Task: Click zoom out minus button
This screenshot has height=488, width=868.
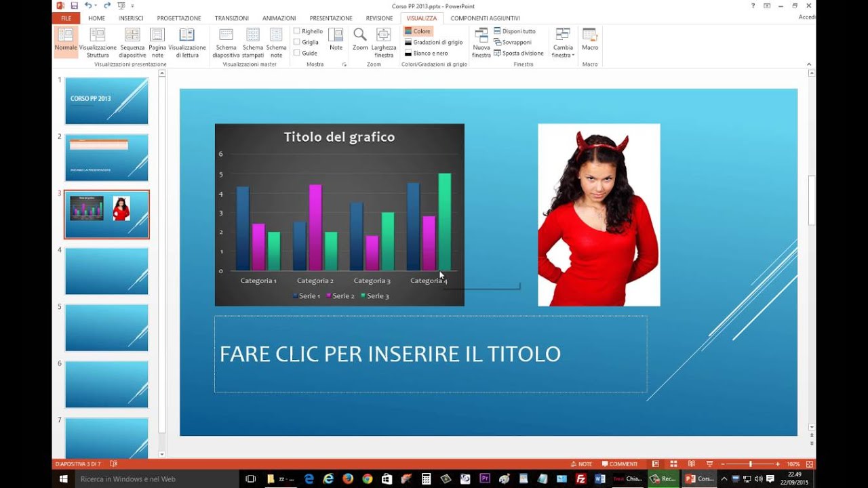Action: click(723, 464)
